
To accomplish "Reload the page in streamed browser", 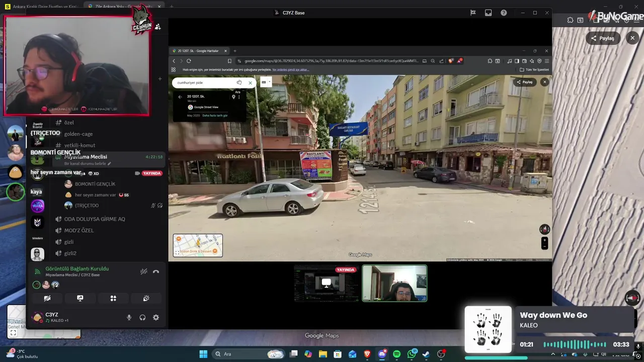I will [x=189, y=61].
